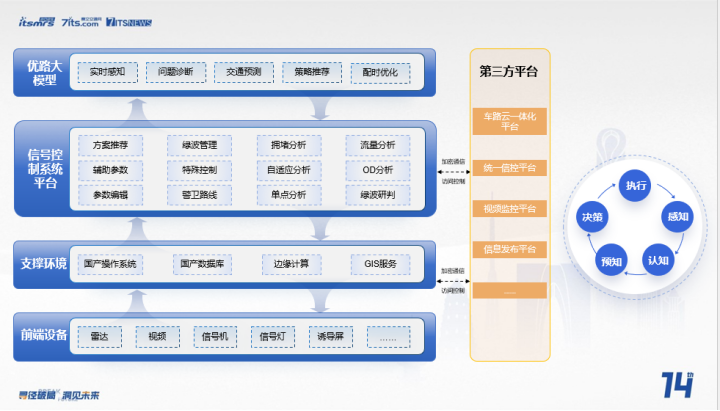Click the 雷达 device box
The width and height of the screenshot is (720, 411).
point(100,337)
